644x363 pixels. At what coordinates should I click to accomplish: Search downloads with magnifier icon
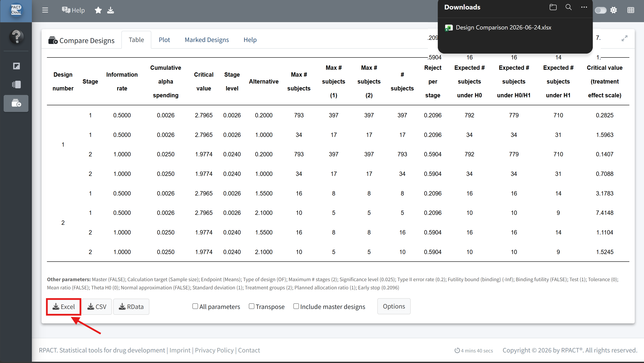(x=568, y=7)
